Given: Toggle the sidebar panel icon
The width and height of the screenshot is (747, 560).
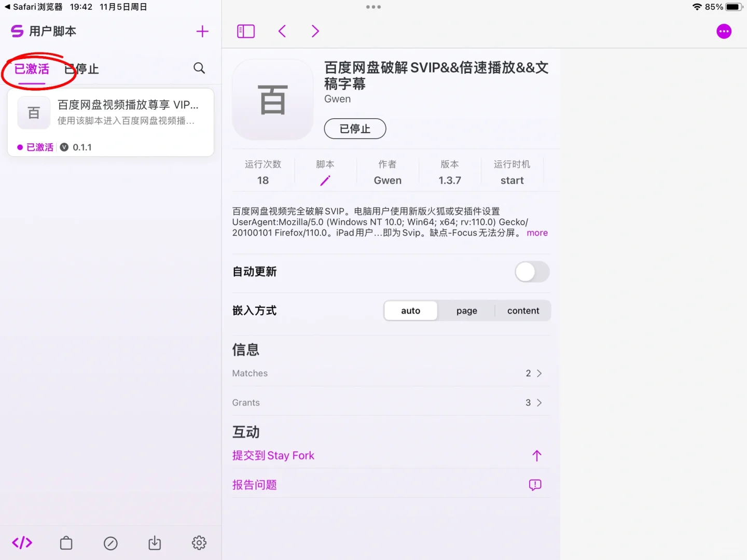Looking at the screenshot, I should (x=245, y=31).
